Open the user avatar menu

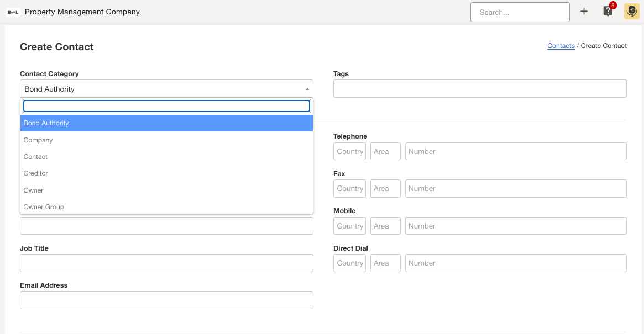coord(631,12)
